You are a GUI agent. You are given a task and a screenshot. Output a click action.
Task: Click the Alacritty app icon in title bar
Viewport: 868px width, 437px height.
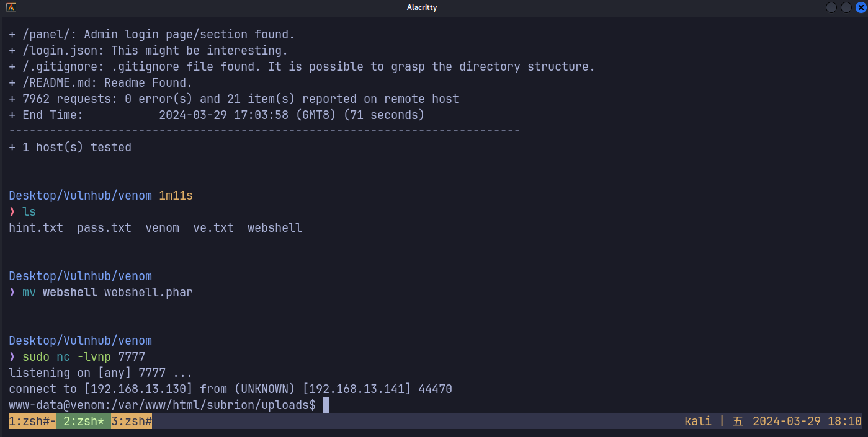pos(11,7)
